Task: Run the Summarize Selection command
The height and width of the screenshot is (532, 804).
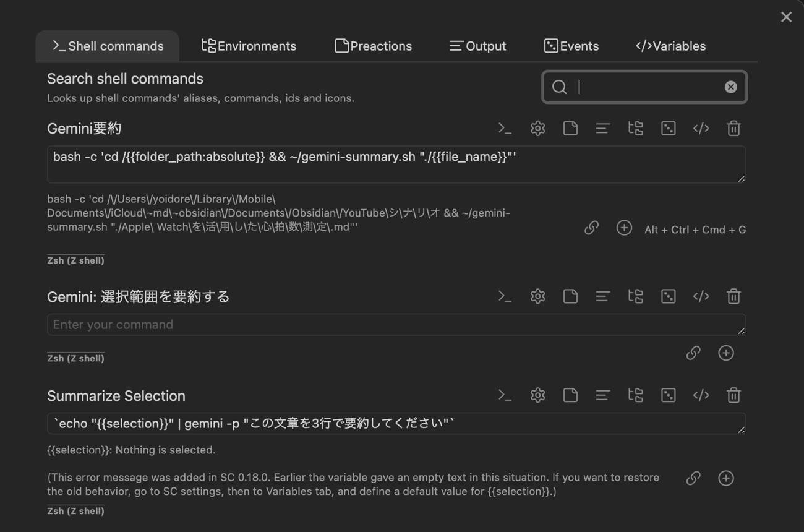Action: click(x=505, y=395)
